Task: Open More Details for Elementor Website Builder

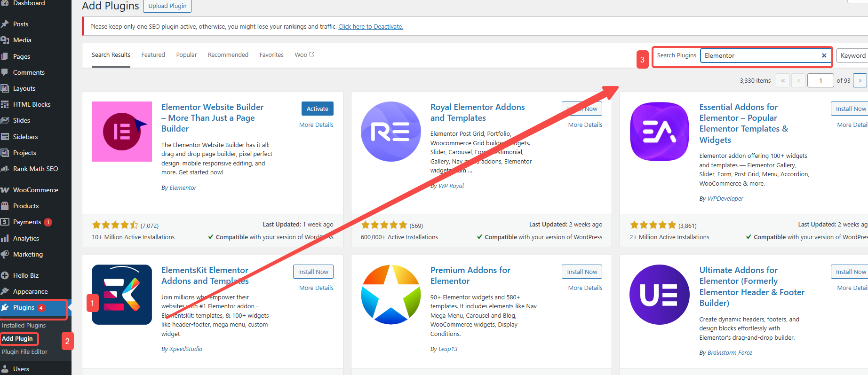Action: [316, 125]
